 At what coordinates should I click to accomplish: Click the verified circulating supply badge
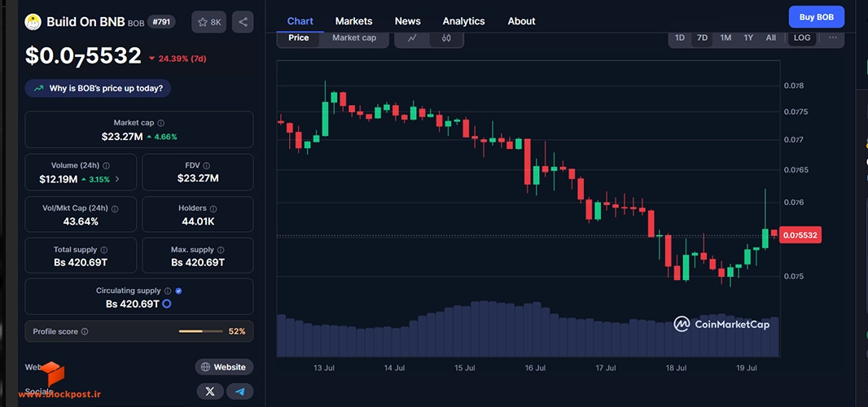pos(178,291)
